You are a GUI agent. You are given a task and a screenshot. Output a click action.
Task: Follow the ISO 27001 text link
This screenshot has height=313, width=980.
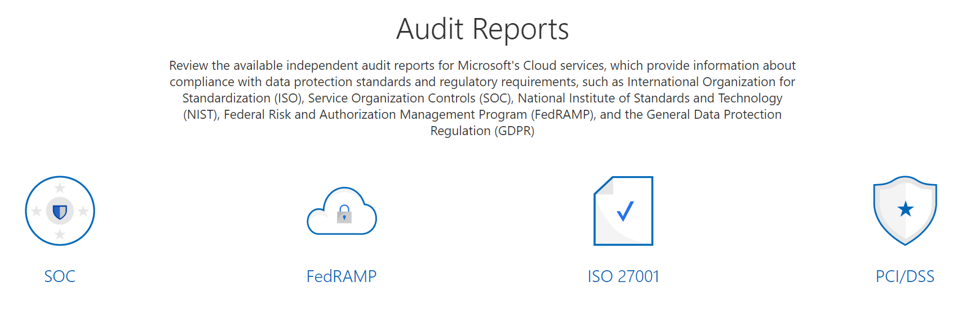coord(623,276)
